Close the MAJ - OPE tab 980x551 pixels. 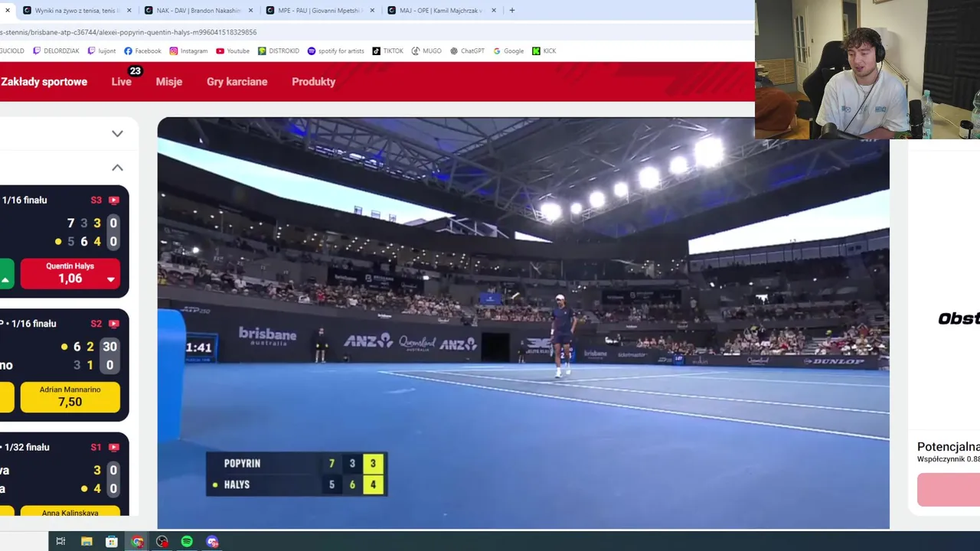(494, 11)
